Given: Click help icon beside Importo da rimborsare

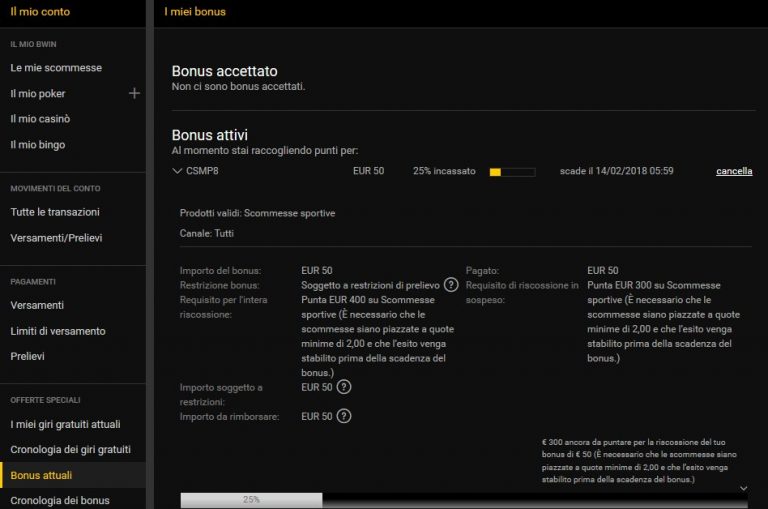Looking at the screenshot, I should click(x=344, y=416).
